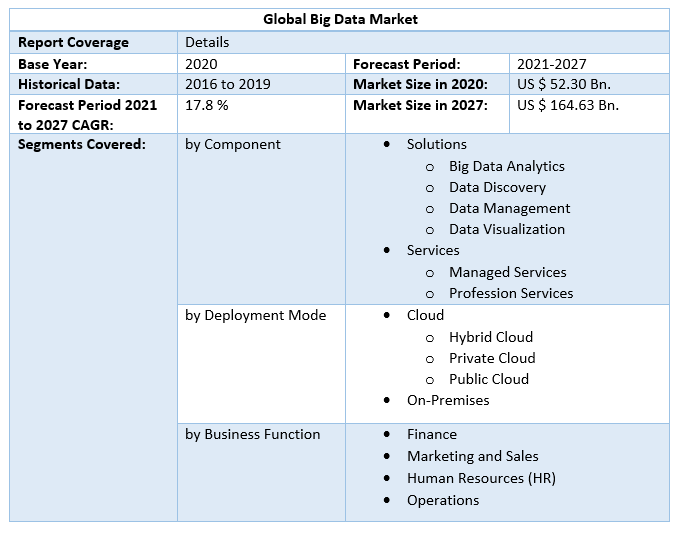Viewport: 678px width, 533px height.
Task: Click the Base Year value 2020
Action: 201,64
